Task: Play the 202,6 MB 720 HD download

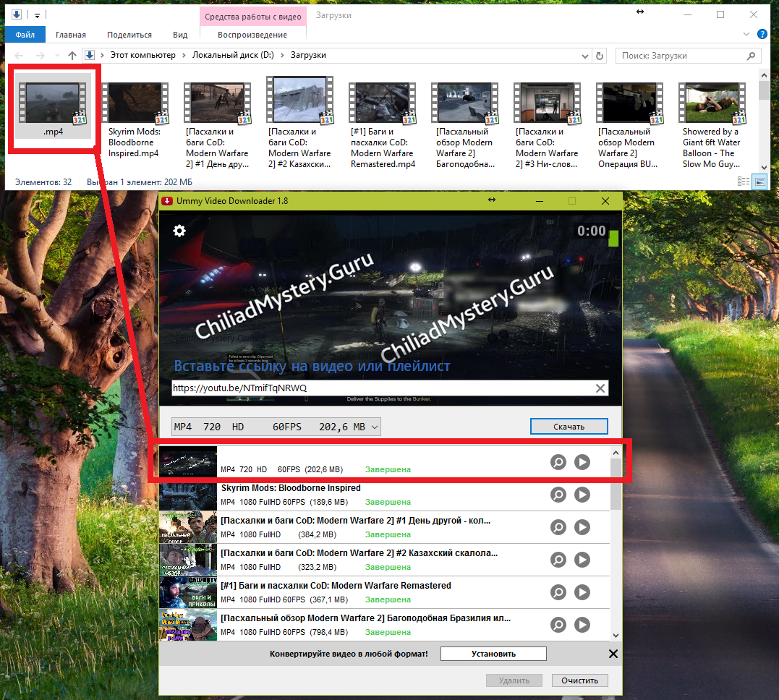Action: click(582, 462)
